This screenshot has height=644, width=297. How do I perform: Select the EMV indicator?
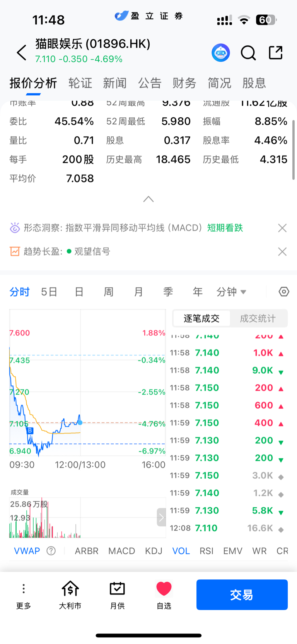[x=233, y=551]
